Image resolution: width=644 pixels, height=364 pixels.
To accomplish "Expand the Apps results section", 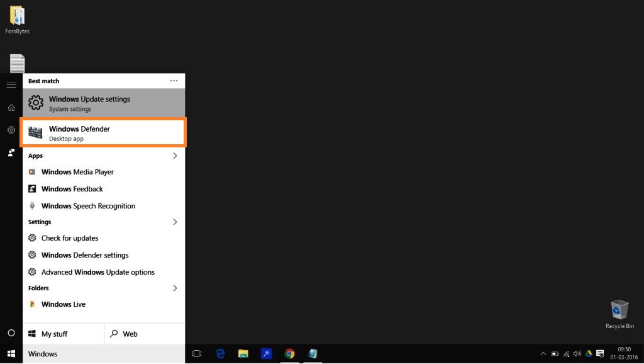I will (175, 156).
